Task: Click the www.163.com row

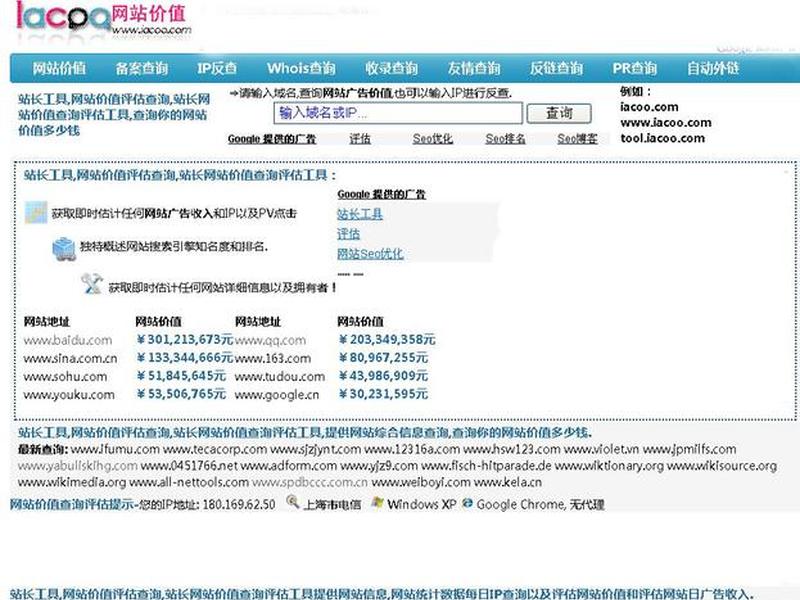Action: [273, 358]
